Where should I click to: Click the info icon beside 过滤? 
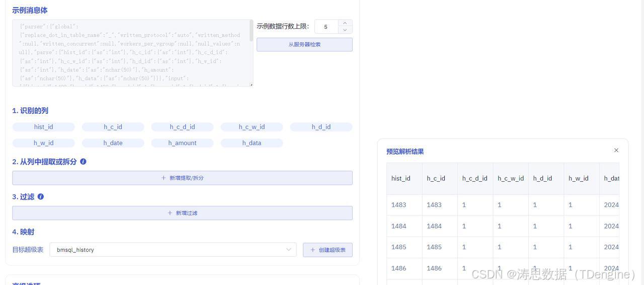[41, 197]
